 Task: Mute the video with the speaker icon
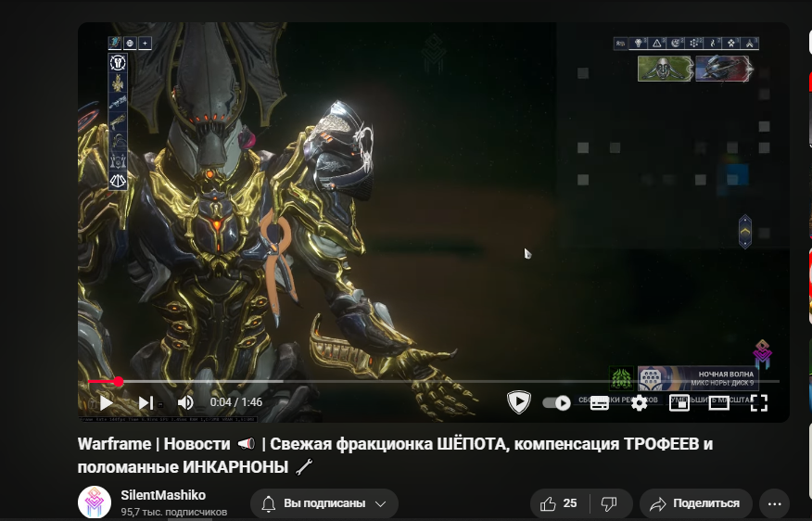pyautogui.click(x=185, y=402)
